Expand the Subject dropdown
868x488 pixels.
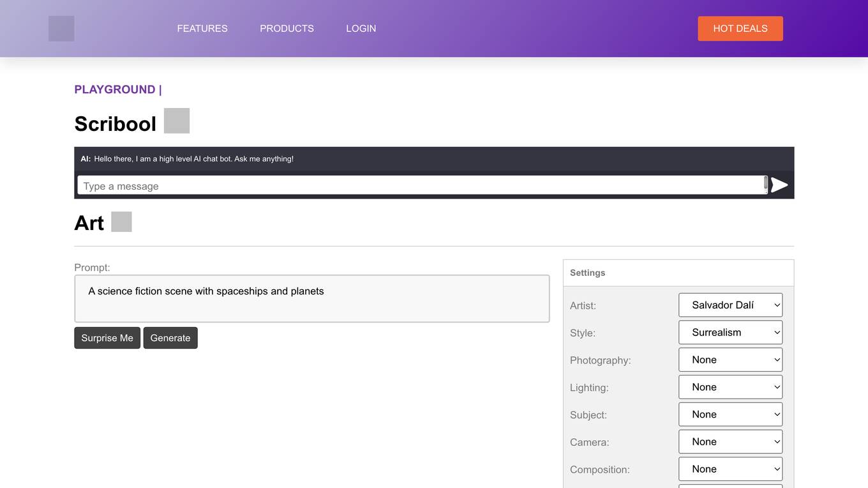tap(731, 415)
